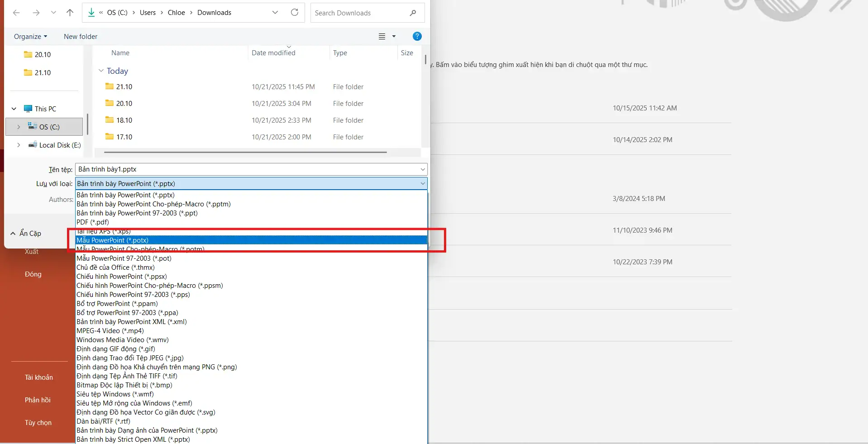The image size is (868, 444).
Task: Open the file name history dropdown
Action: click(x=422, y=169)
